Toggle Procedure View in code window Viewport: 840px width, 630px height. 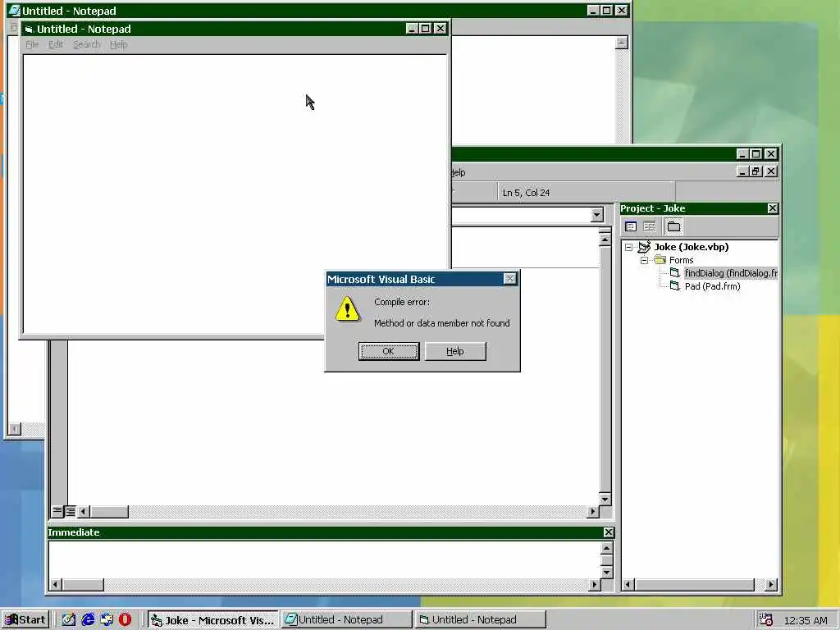[57, 512]
